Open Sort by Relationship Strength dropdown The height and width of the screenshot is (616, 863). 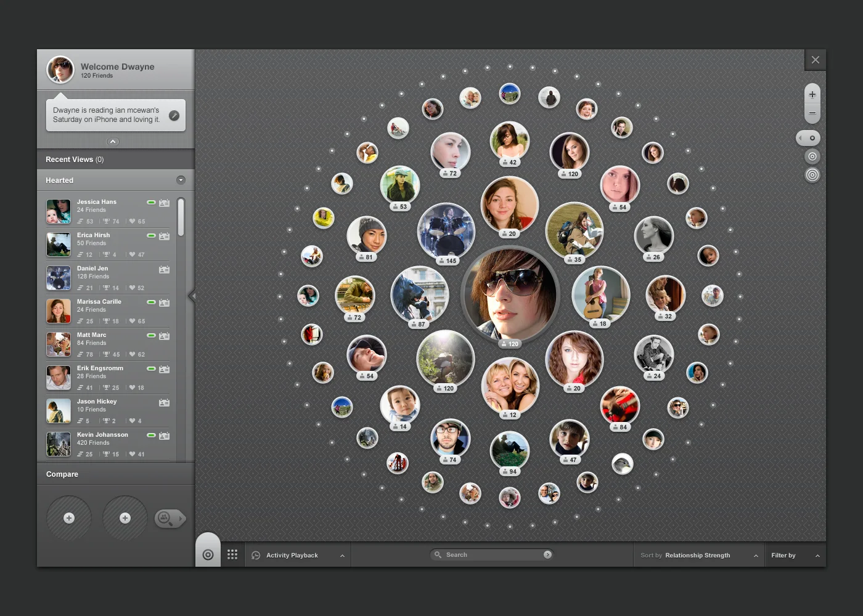click(x=699, y=555)
